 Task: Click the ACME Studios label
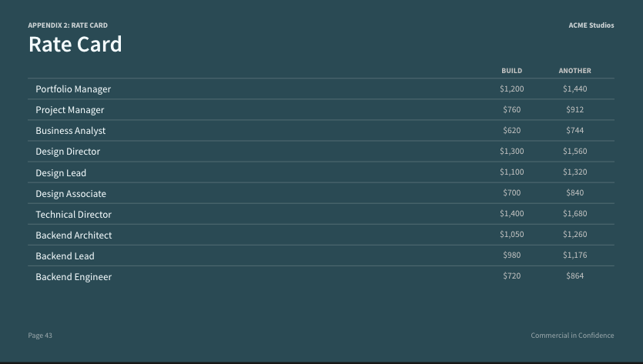pos(591,25)
